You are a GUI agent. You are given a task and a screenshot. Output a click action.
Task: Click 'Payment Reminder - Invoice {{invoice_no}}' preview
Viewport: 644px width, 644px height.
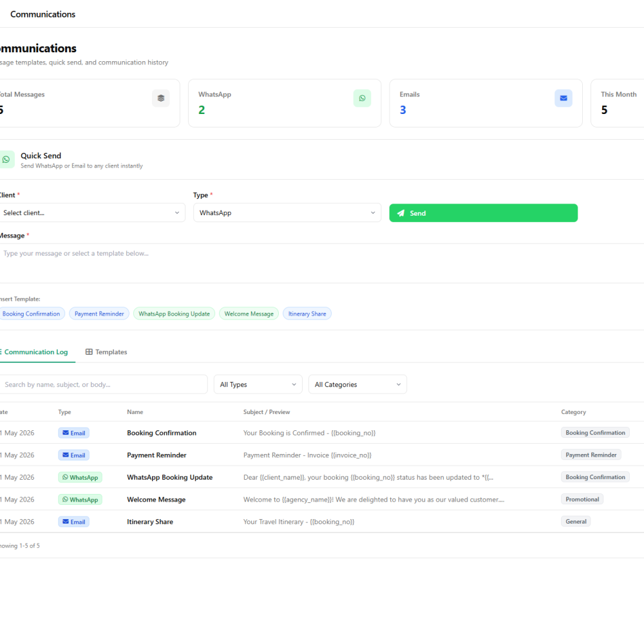(307, 455)
